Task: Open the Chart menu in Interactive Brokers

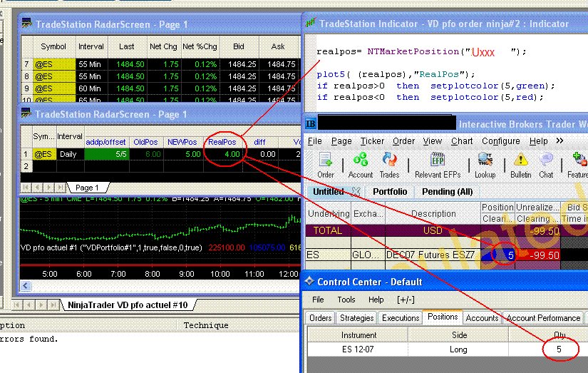Action: 462,141
